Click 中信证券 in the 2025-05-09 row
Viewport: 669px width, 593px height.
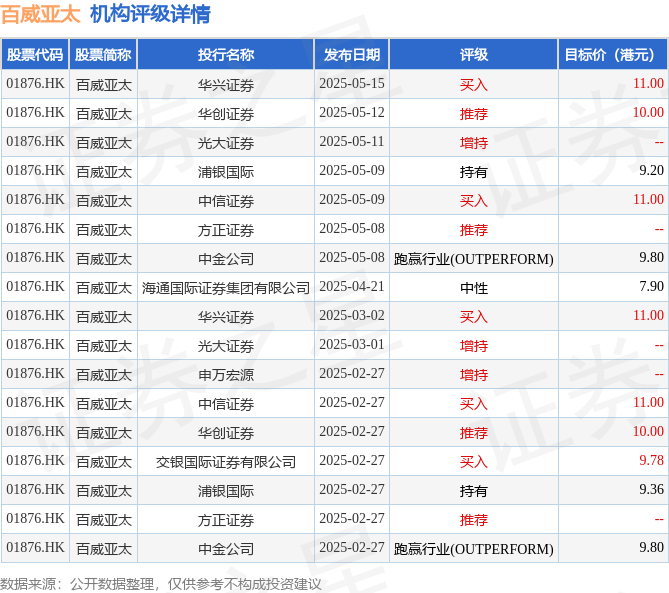pos(226,201)
